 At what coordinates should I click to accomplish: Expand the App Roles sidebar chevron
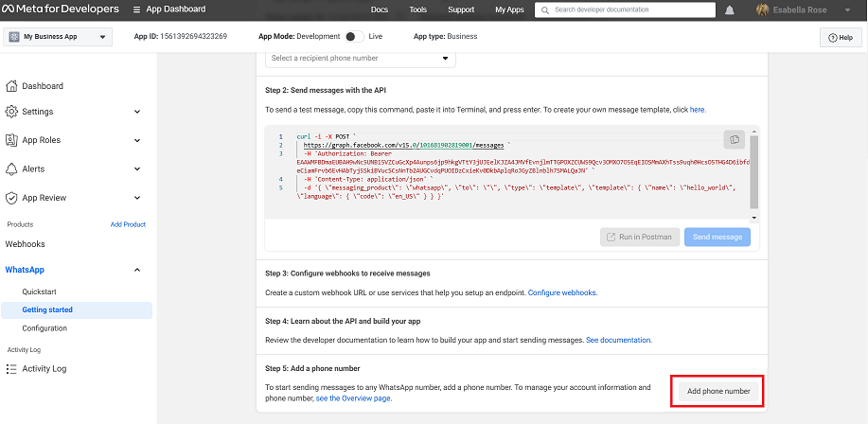pyautogui.click(x=137, y=141)
